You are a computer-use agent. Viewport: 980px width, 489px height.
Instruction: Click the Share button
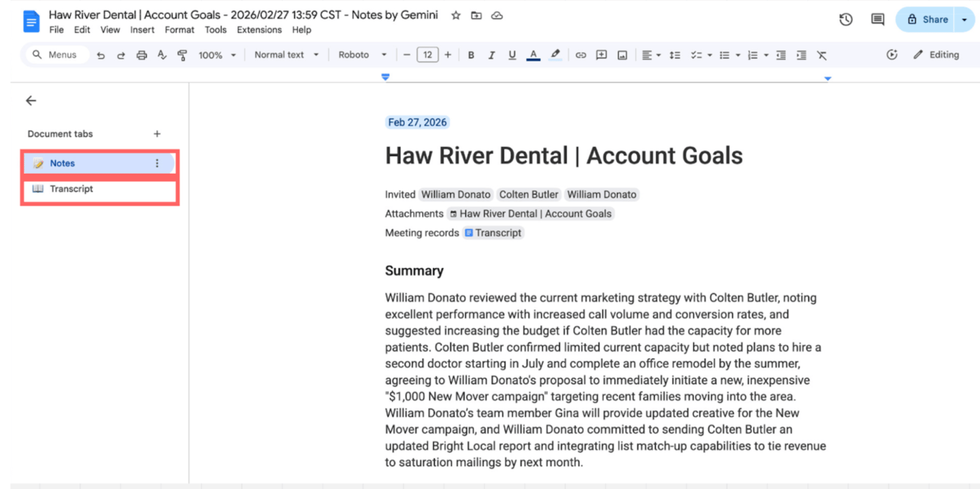click(x=926, y=20)
